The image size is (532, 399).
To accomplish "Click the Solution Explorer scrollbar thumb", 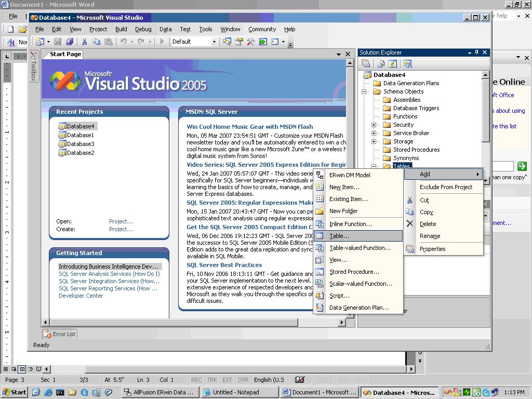I will [486, 110].
